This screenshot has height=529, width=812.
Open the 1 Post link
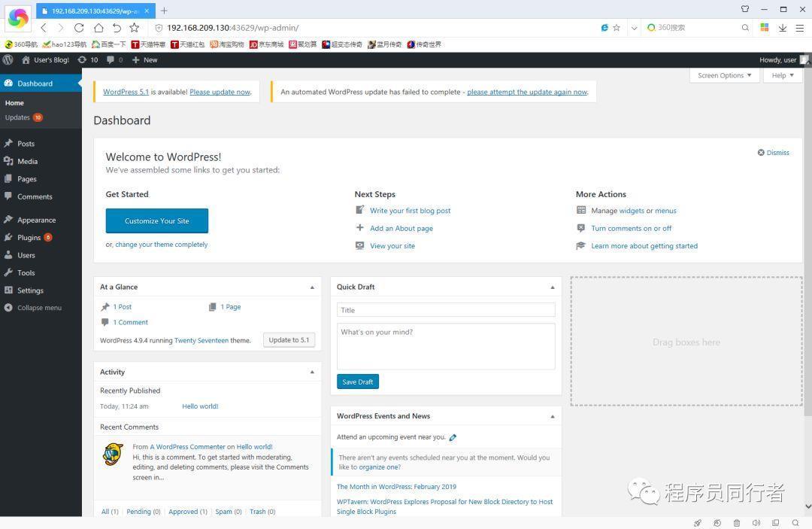click(x=123, y=307)
